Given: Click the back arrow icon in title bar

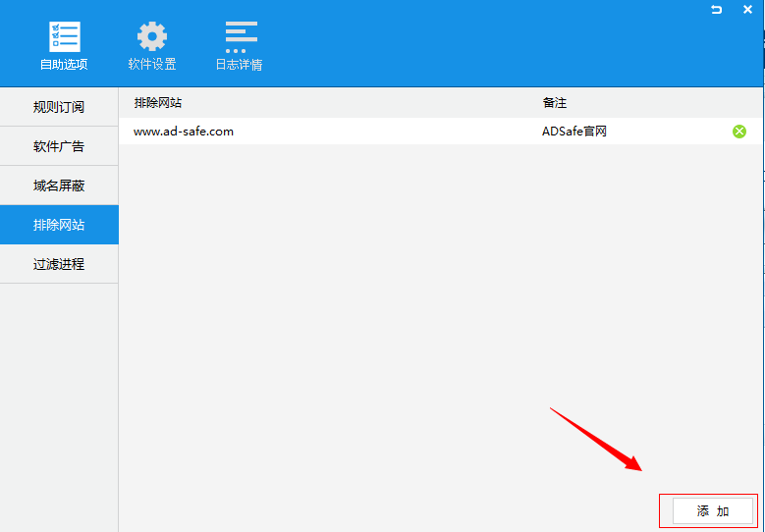Looking at the screenshot, I should tap(716, 9).
